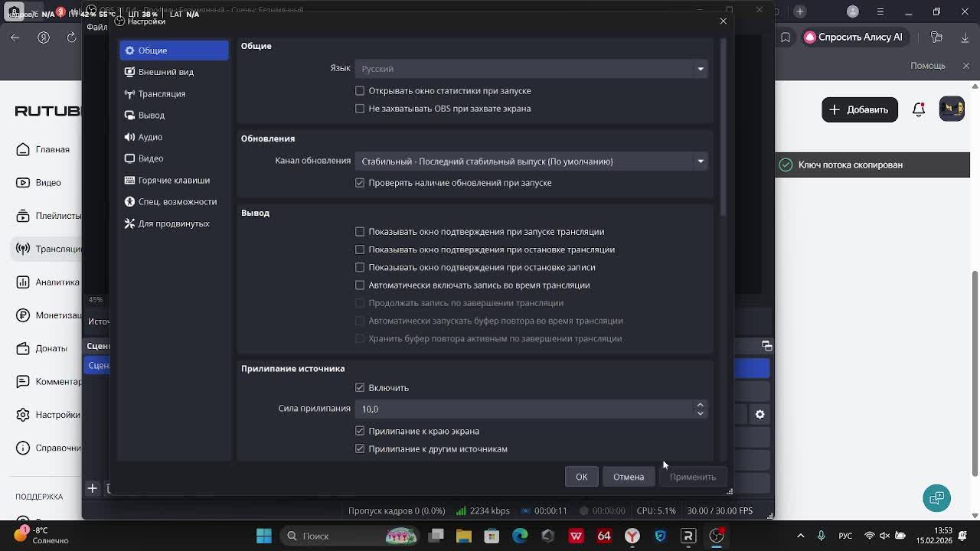Go to the Аудио settings section
The image size is (980, 551).
pyautogui.click(x=174, y=137)
